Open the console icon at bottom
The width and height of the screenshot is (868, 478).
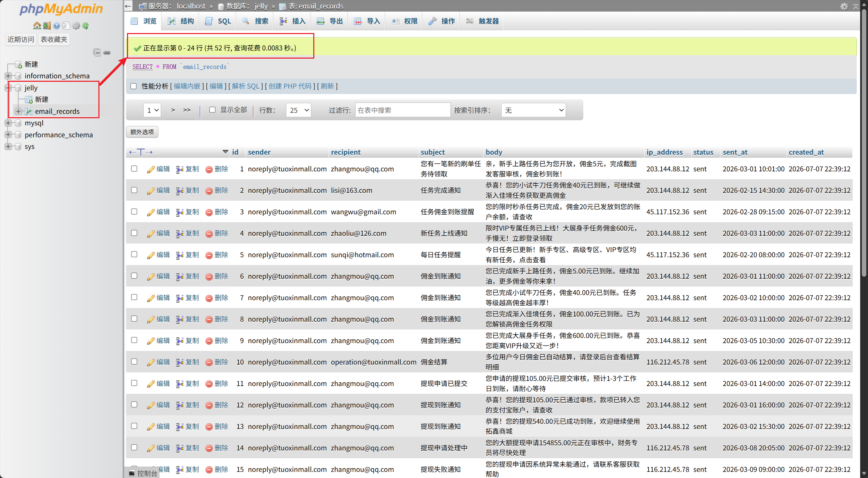coord(132,473)
